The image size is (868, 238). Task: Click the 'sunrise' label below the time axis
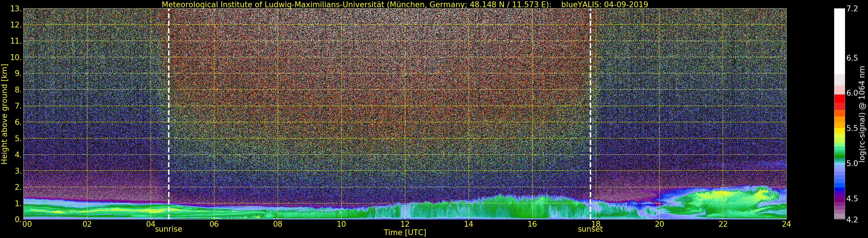pyautogui.click(x=168, y=229)
